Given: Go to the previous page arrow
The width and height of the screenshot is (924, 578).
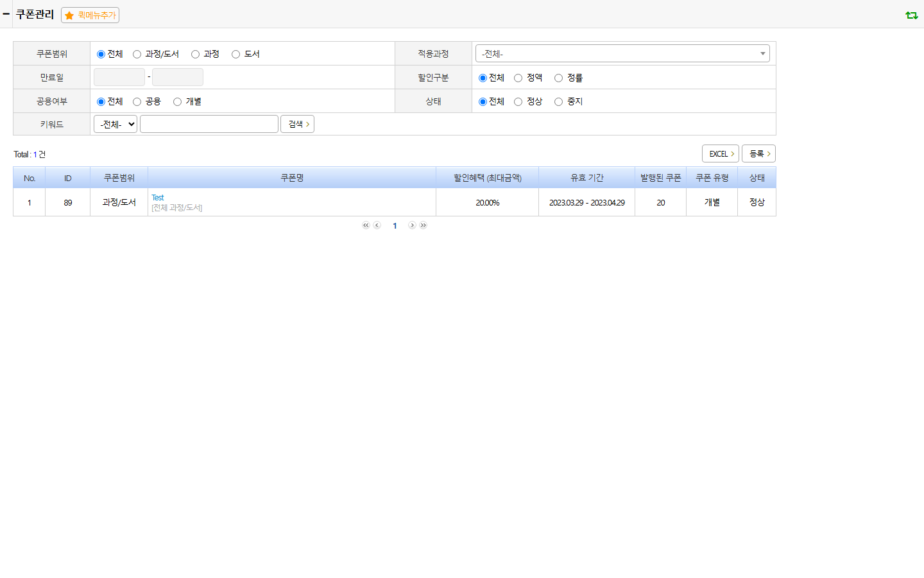Looking at the screenshot, I should (x=377, y=225).
